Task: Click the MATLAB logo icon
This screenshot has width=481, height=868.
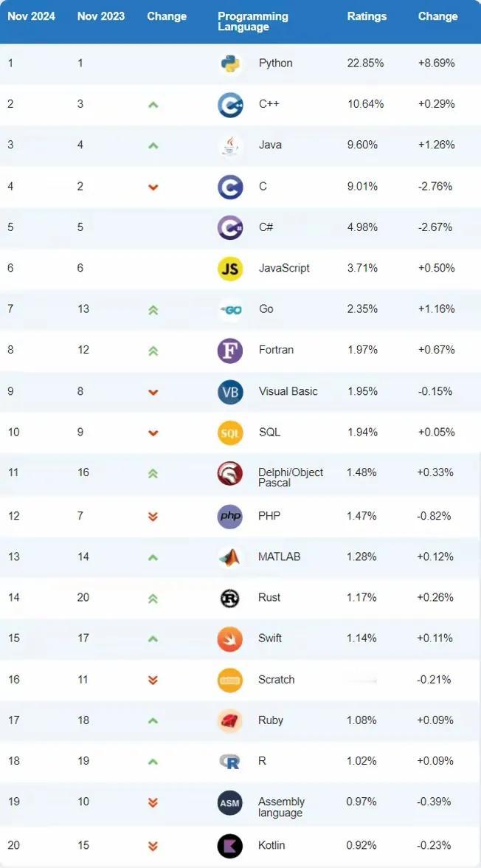Action: click(230, 557)
